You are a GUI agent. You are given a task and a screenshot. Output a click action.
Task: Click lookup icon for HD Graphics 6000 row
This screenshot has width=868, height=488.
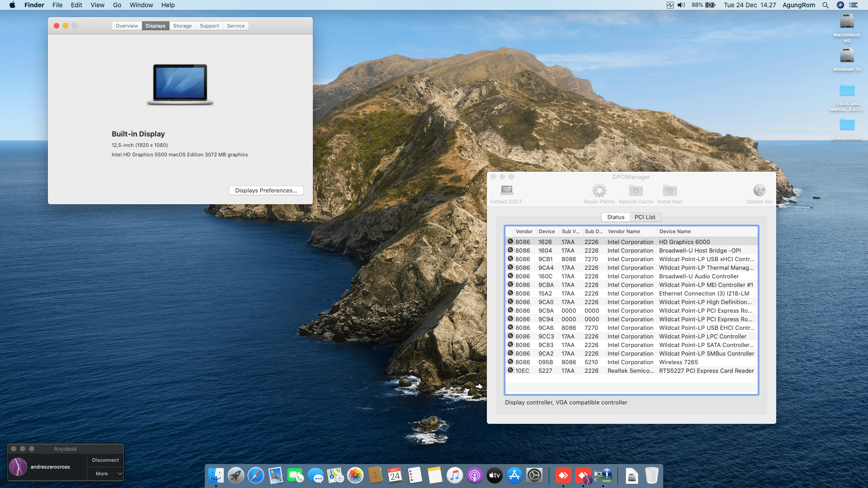coord(510,242)
